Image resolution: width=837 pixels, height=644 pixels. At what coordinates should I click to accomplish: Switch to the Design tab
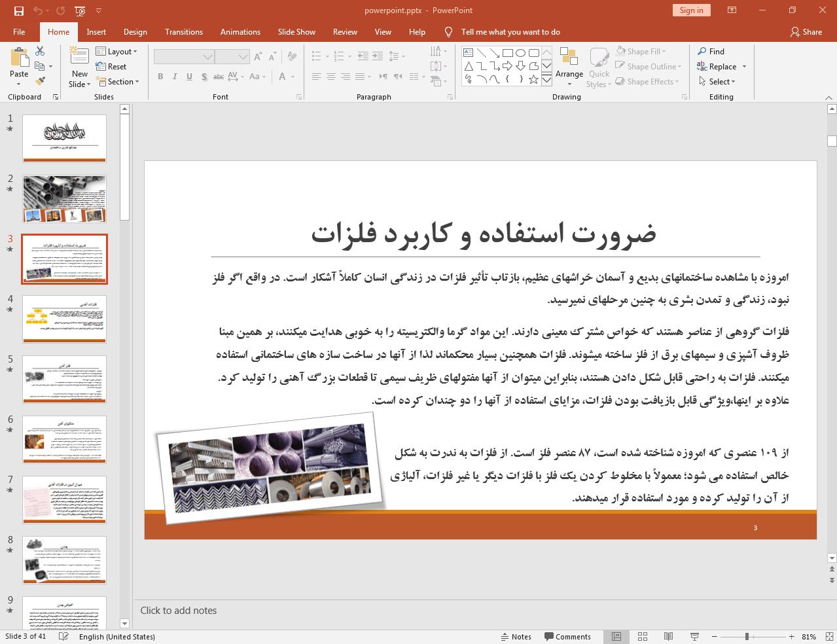tap(135, 32)
